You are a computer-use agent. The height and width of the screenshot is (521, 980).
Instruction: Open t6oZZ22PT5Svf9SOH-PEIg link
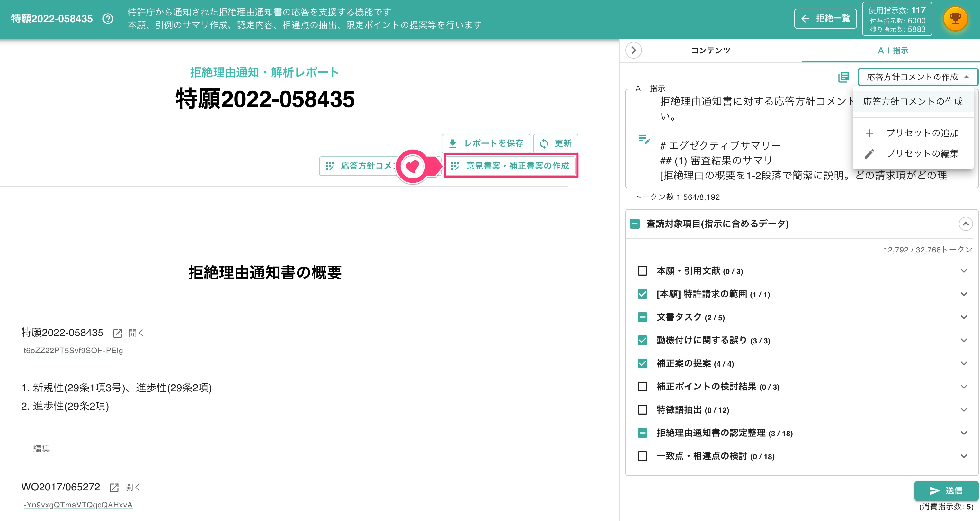73,350
